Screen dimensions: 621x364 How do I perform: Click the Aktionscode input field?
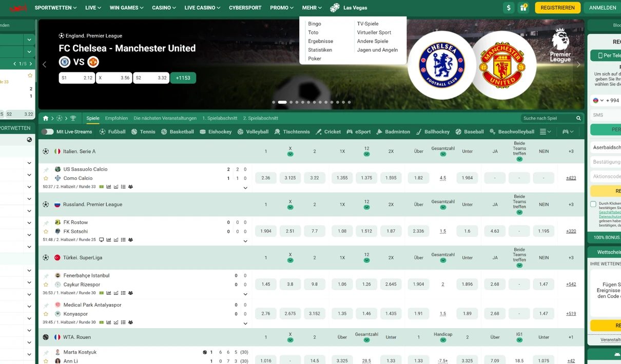point(606,176)
